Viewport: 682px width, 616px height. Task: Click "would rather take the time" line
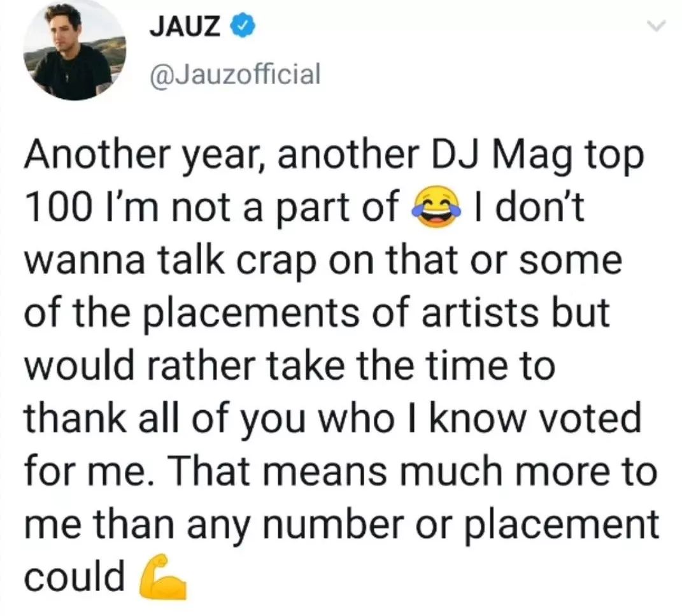(290, 366)
